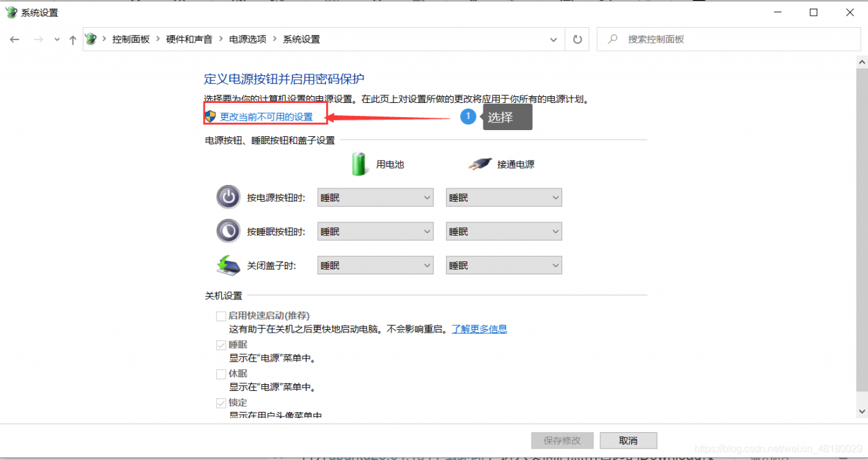
Task: Expand the chevron after 硬件和声音 breadcrumb
Action: click(x=220, y=39)
